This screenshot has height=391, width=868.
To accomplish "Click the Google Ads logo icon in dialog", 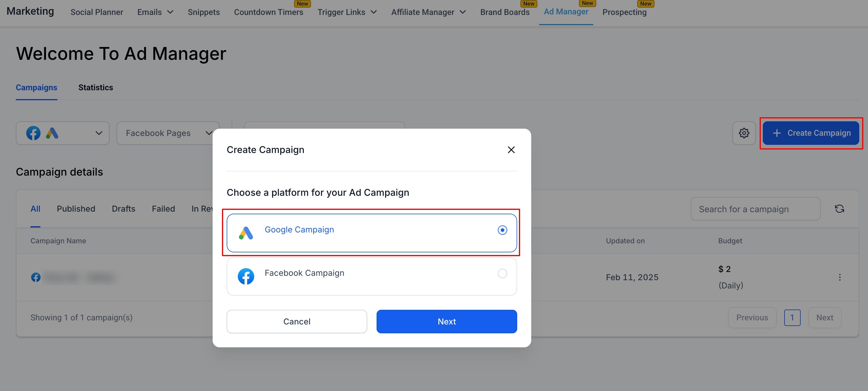I will point(246,233).
